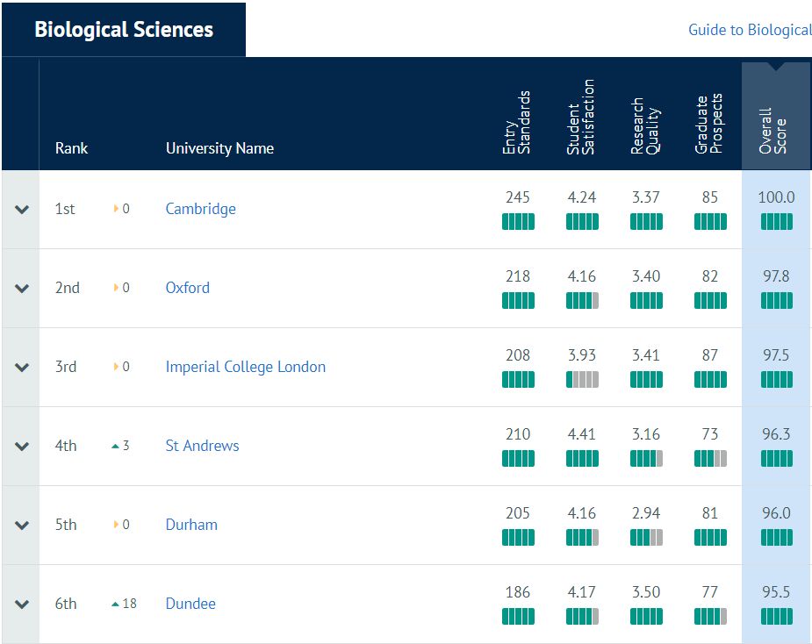Click St Andrews' green up arrow icon
The image size is (812, 644).
click(x=116, y=446)
